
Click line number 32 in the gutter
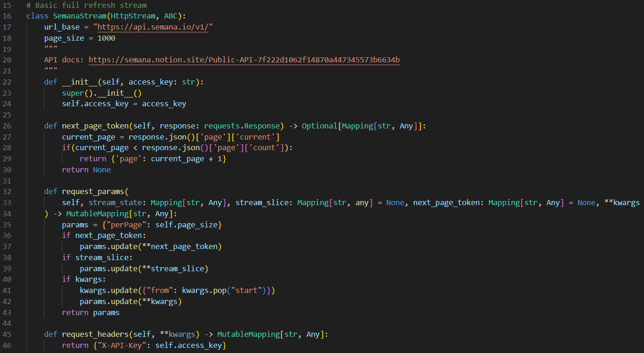[x=7, y=191]
